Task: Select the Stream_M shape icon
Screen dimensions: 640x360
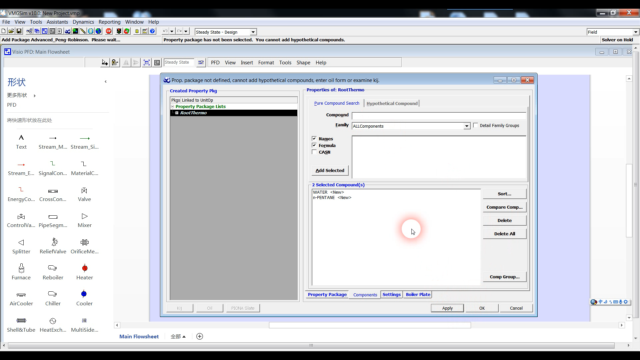Action: coord(53,138)
